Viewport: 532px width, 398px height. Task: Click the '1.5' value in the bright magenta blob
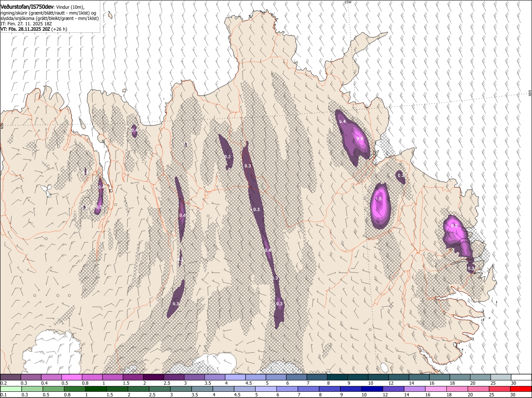pos(378,199)
